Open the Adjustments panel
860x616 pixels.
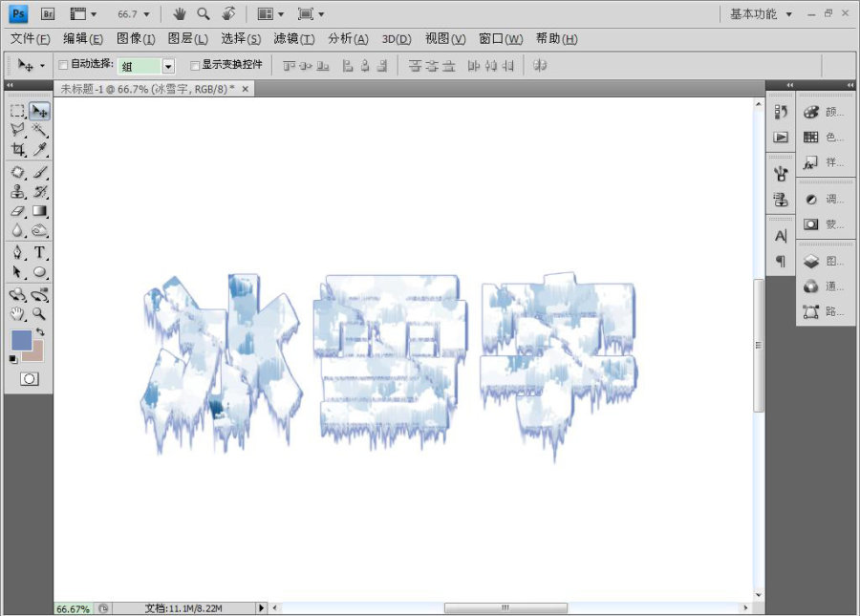pyautogui.click(x=824, y=199)
